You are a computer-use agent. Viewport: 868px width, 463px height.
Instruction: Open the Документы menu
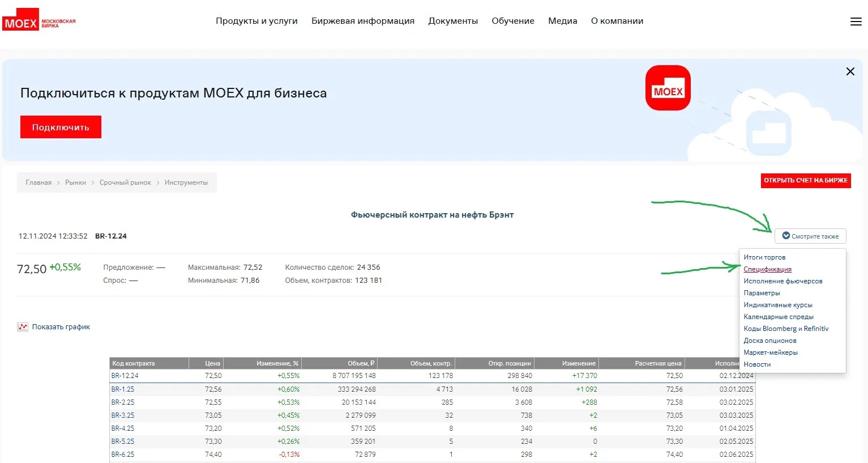coord(453,21)
